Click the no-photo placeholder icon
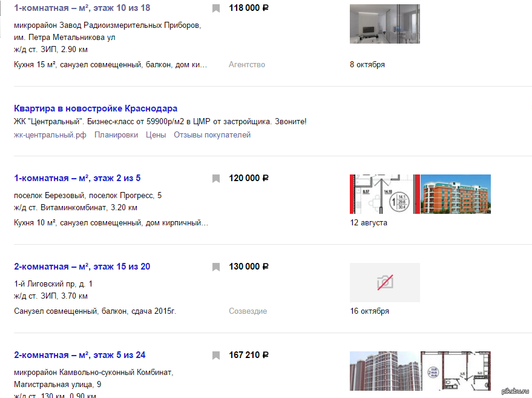This screenshot has width=532, height=398. click(x=385, y=282)
